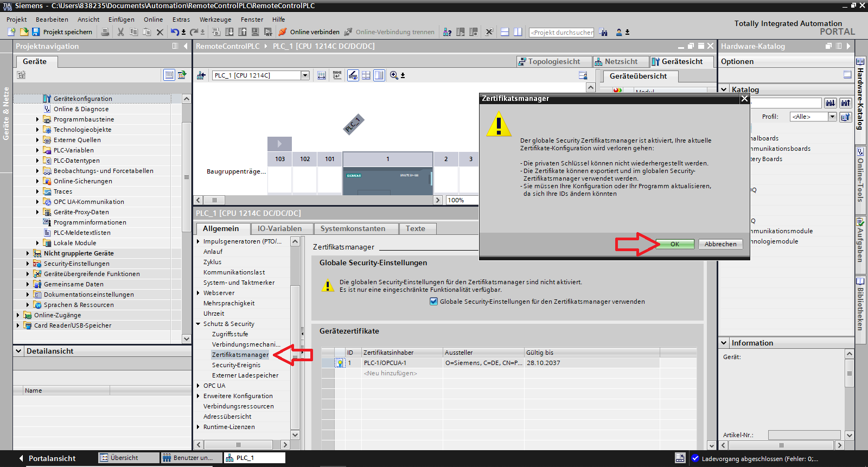This screenshot has height=467, width=868.
Task: Expand the PLC-Variablen tree node
Action: [37, 150]
